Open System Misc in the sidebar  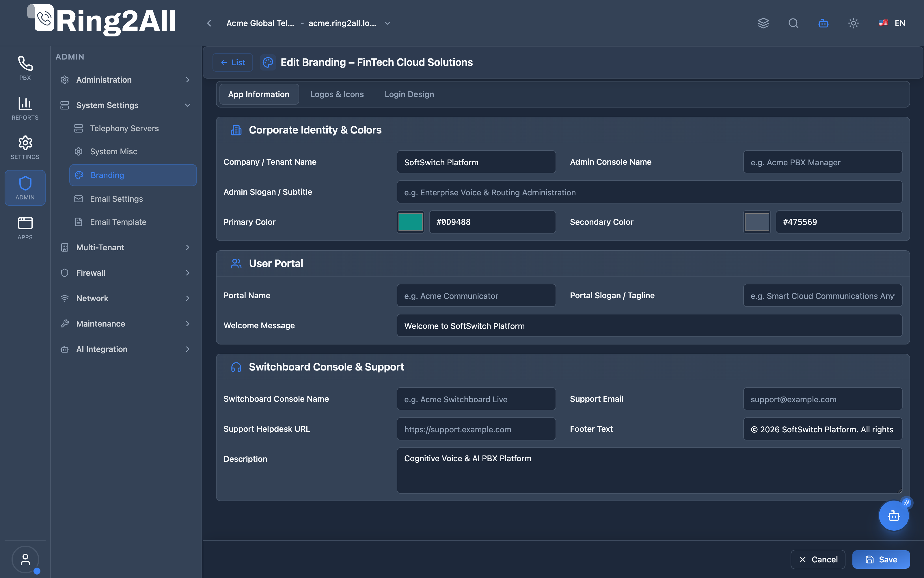(133, 151)
